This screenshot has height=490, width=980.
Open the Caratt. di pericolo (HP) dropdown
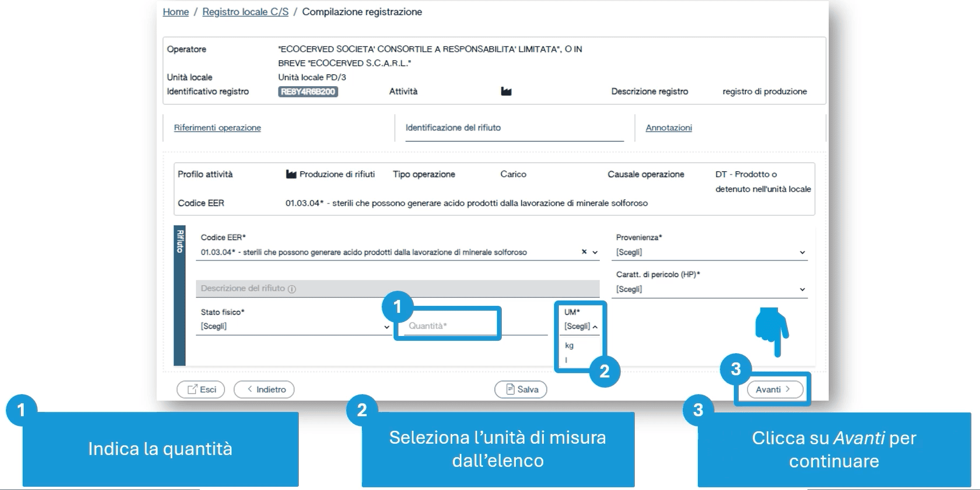710,289
